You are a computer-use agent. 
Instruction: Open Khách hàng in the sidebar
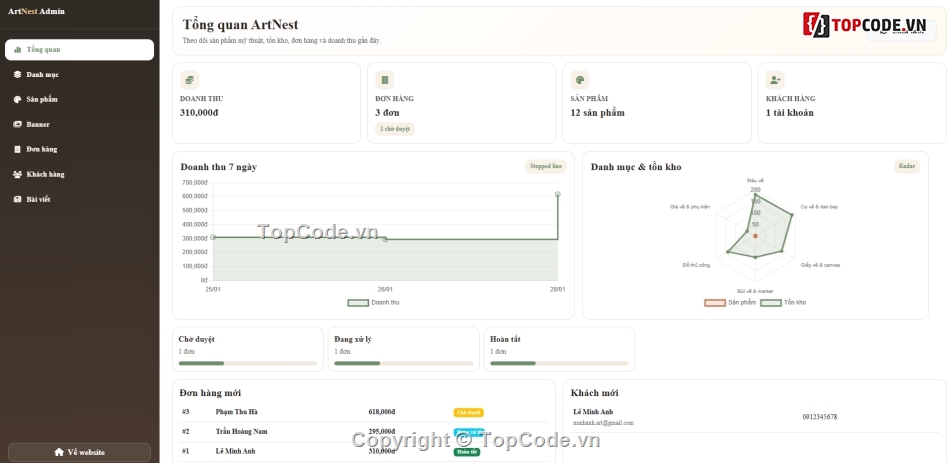[79, 175]
